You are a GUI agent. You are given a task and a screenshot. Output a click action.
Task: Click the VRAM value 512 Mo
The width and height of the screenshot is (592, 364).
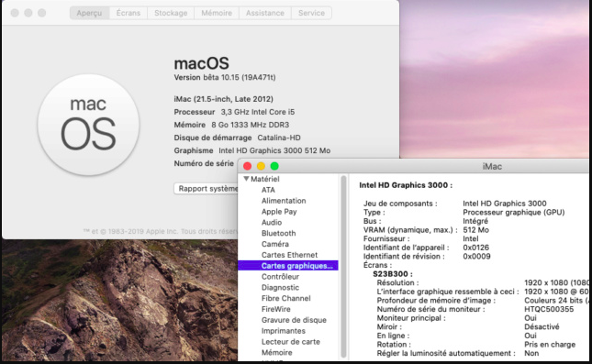[475, 230]
